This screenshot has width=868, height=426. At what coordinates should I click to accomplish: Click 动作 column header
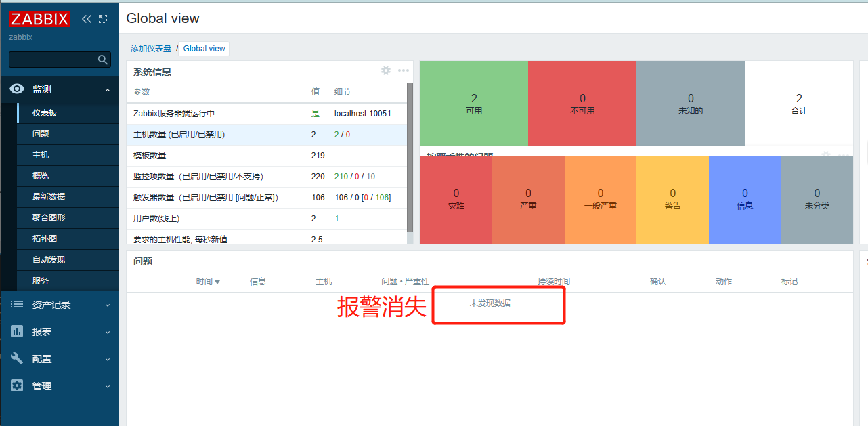[x=724, y=282]
